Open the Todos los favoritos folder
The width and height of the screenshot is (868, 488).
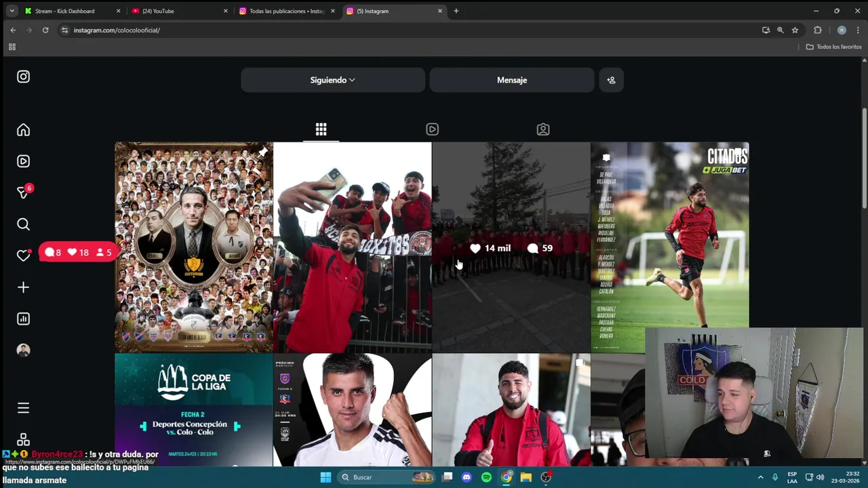point(834,47)
